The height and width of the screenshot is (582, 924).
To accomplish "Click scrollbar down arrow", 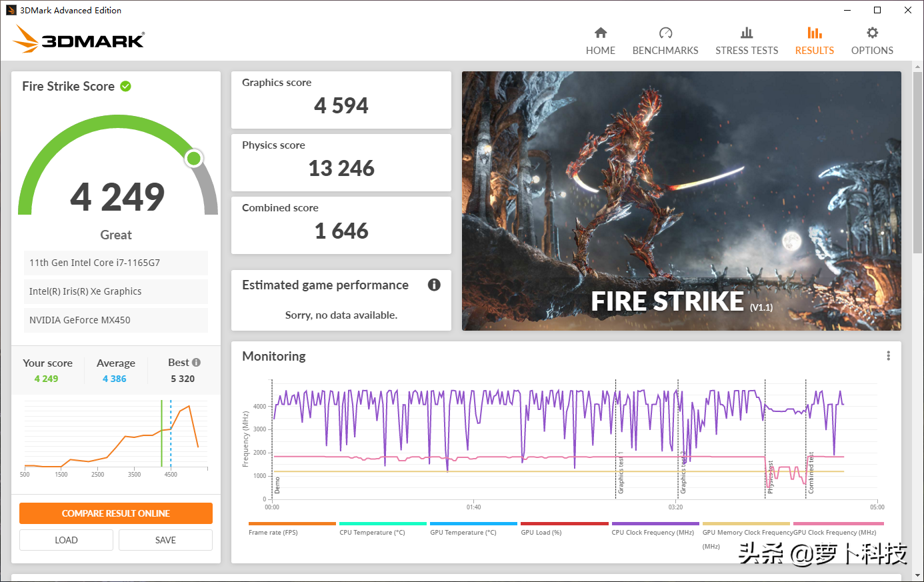I will (x=917, y=575).
